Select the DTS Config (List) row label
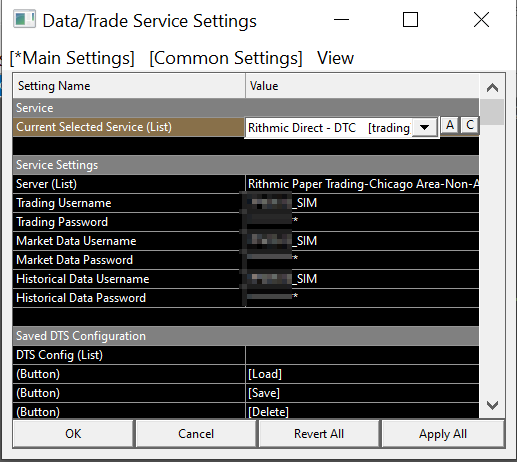Viewport: 517px width, 462px height. [129, 355]
